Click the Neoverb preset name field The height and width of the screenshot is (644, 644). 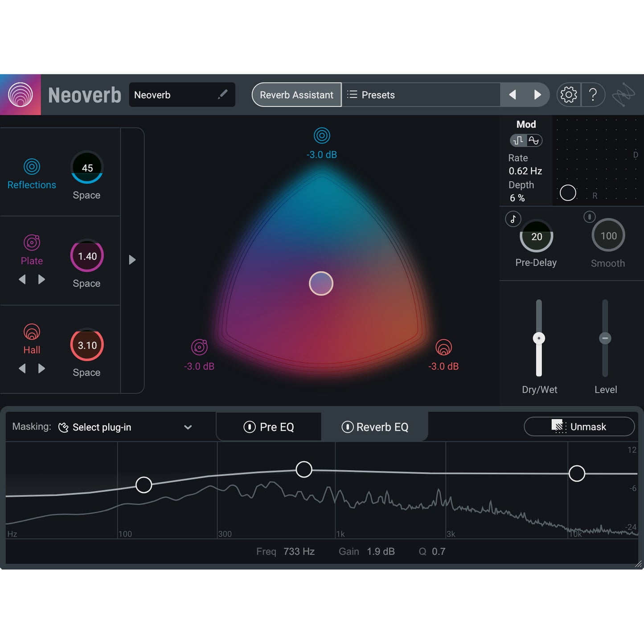click(x=182, y=94)
